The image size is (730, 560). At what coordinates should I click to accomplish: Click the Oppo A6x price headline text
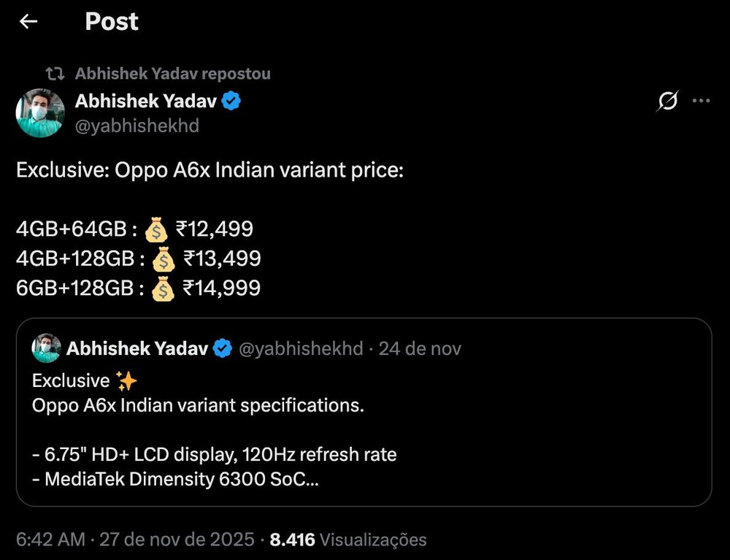[x=210, y=171]
